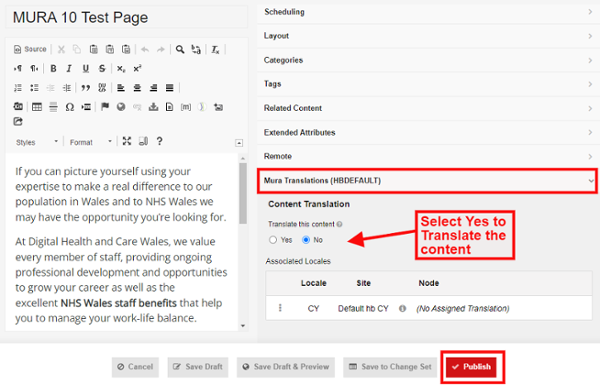
Task: Open the CY locale row options menu
Action: coord(280,308)
